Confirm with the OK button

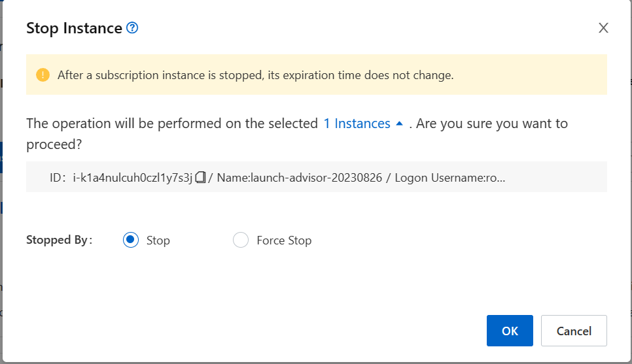[x=510, y=331]
